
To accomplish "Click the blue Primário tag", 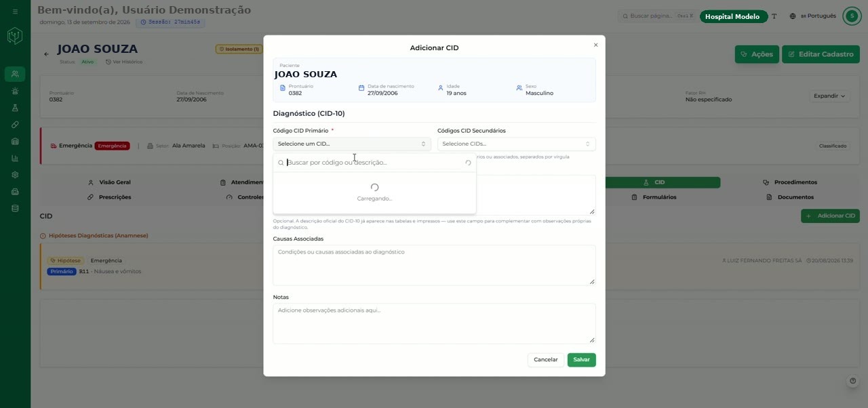I will pyautogui.click(x=61, y=271).
